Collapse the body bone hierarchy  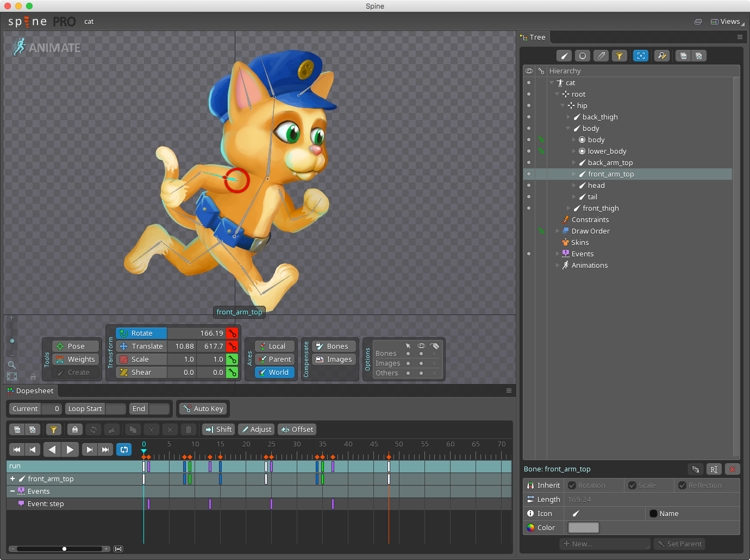568,128
